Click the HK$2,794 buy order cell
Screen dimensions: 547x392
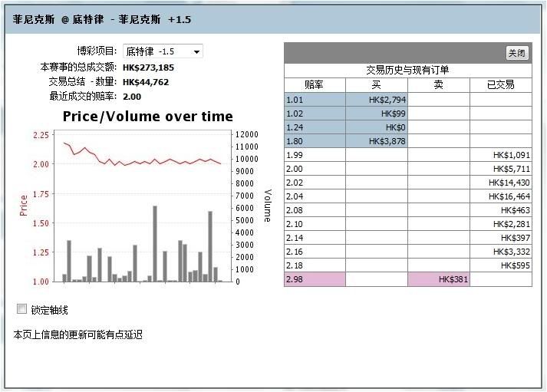[376, 100]
